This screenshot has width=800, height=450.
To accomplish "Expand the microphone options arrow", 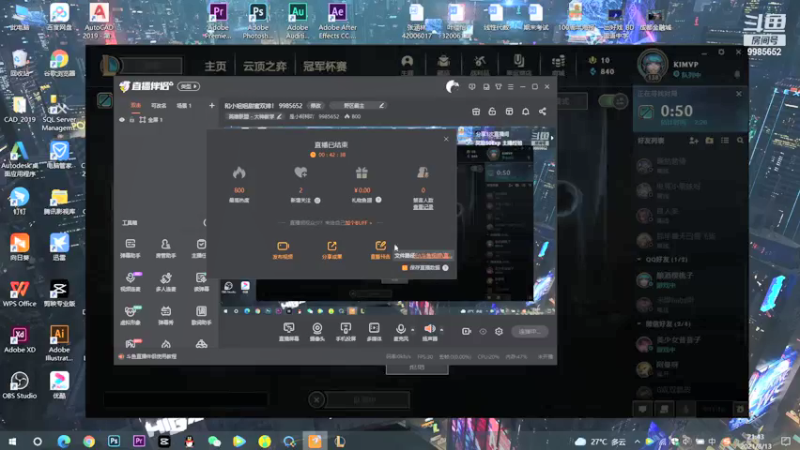I will [x=413, y=330].
